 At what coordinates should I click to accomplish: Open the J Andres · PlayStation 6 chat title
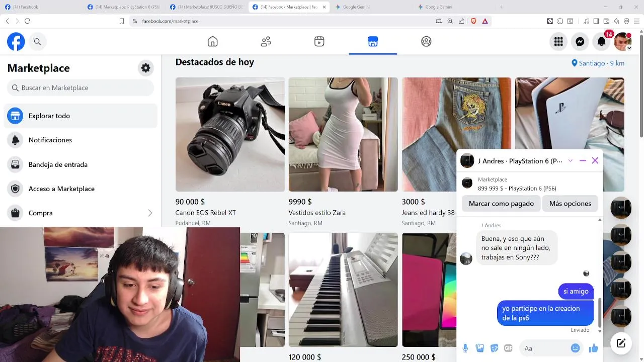click(x=520, y=161)
